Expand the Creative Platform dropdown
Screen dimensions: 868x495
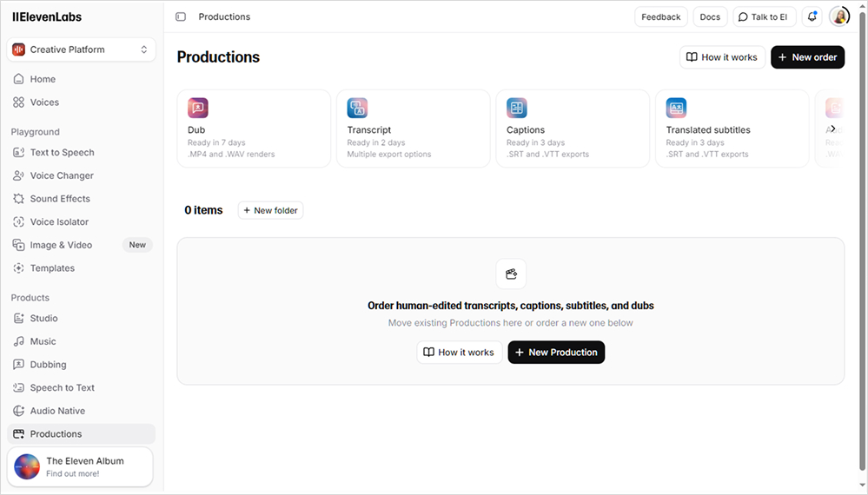[x=82, y=49]
